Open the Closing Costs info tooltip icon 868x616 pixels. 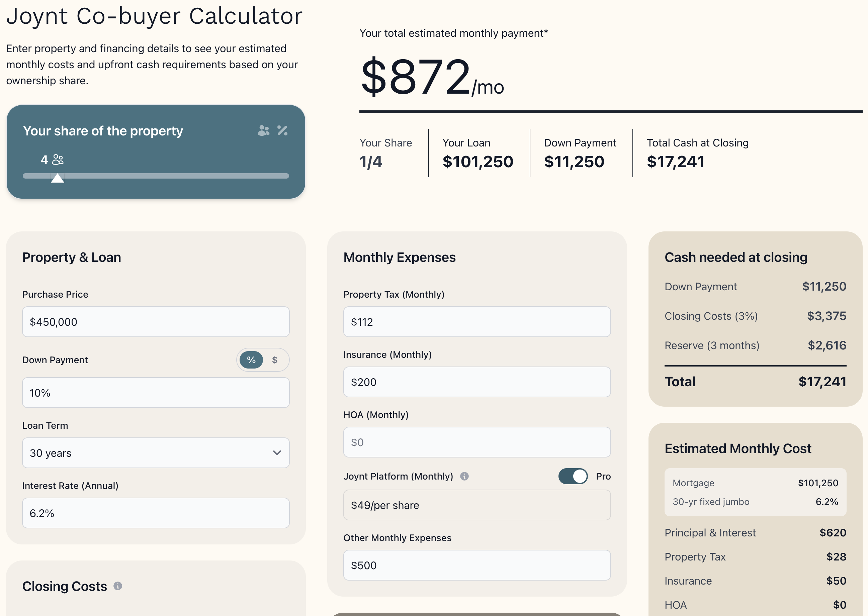(118, 586)
